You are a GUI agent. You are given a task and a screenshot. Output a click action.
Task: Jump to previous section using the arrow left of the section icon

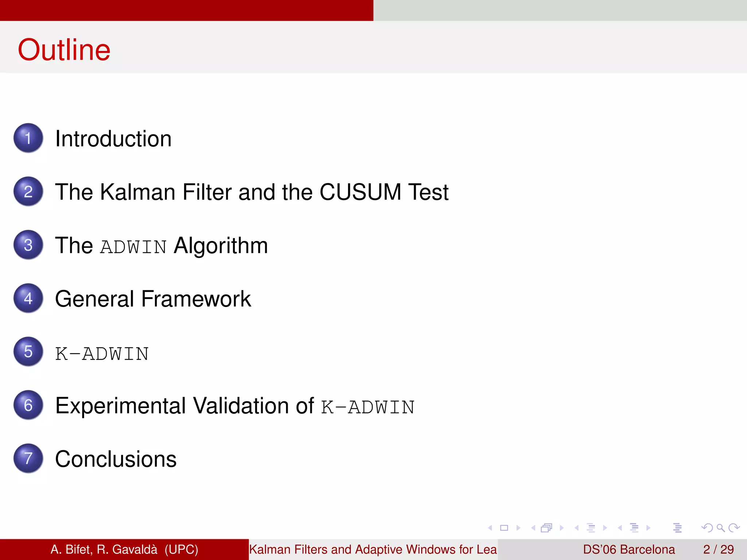coord(620,528)
